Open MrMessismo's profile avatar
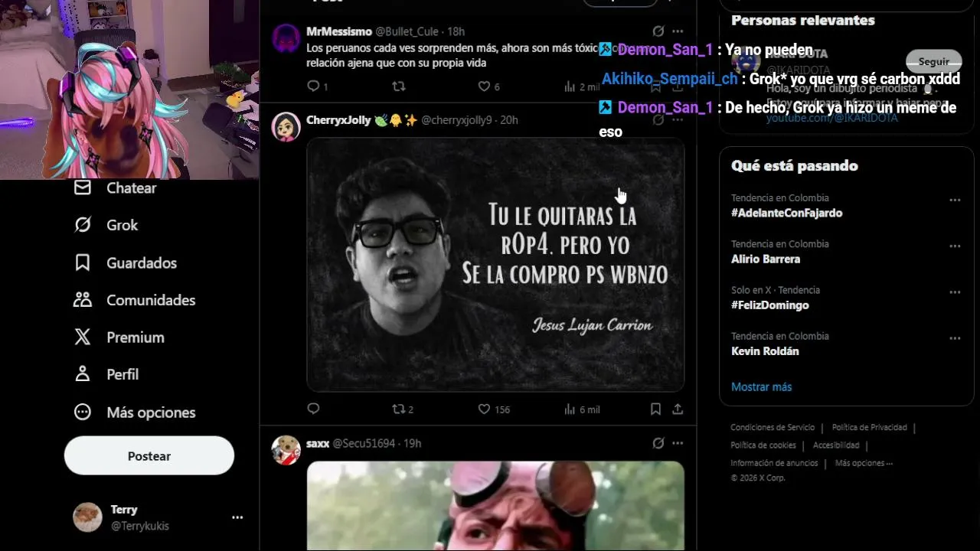This screenshot has height=551, width=980. [286, 37]
